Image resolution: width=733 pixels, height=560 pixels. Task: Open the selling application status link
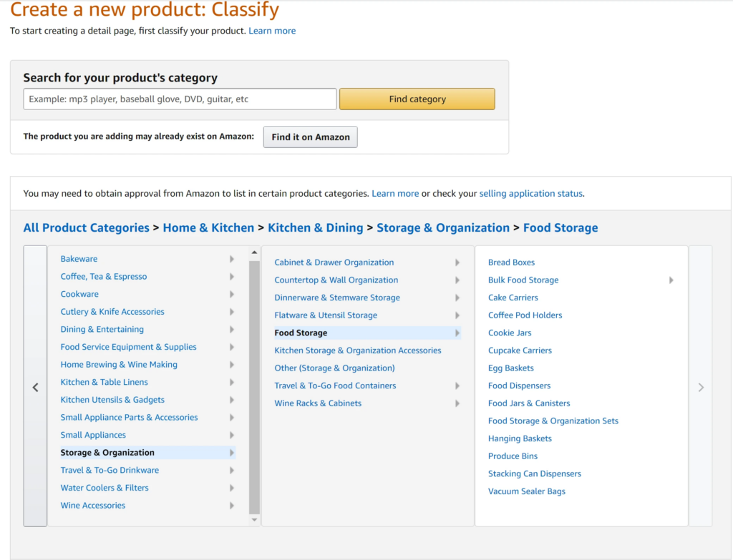[530, 193]
